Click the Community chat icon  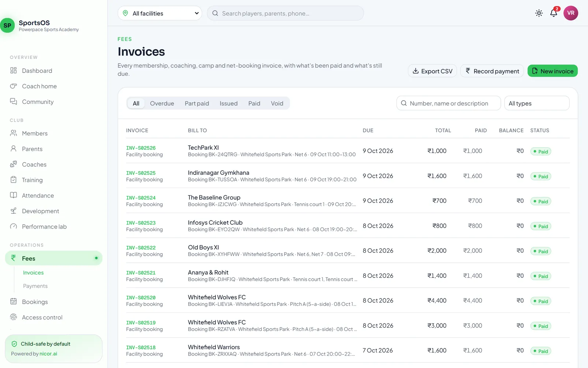point(14,102)
